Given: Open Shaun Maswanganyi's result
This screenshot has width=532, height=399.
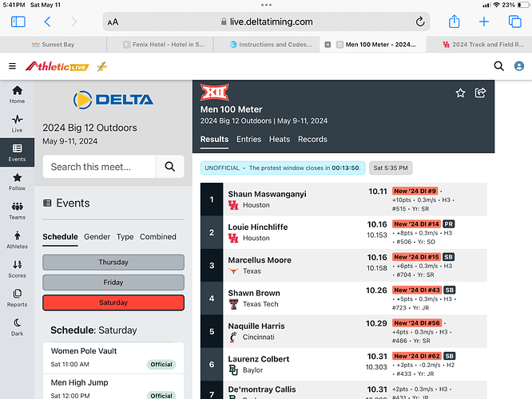Looking at the screenshot, I should coord(343,199).
